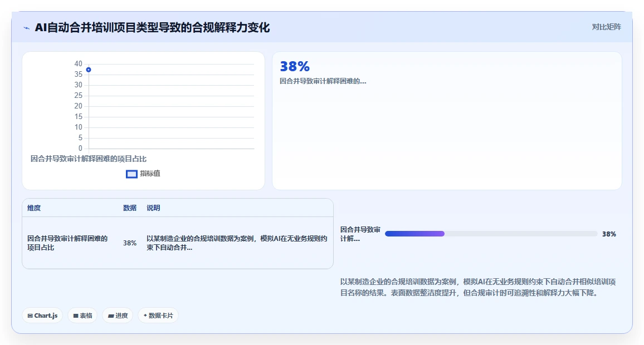Click the y-axis value 20
This screenshot has height=345, width=644.
pyautogui.click(x=78, y=106)
